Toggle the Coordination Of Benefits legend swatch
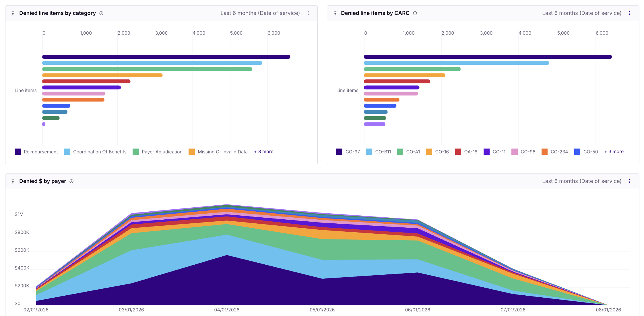The height and width of the screenshot is (316, 644). [67, 152]
